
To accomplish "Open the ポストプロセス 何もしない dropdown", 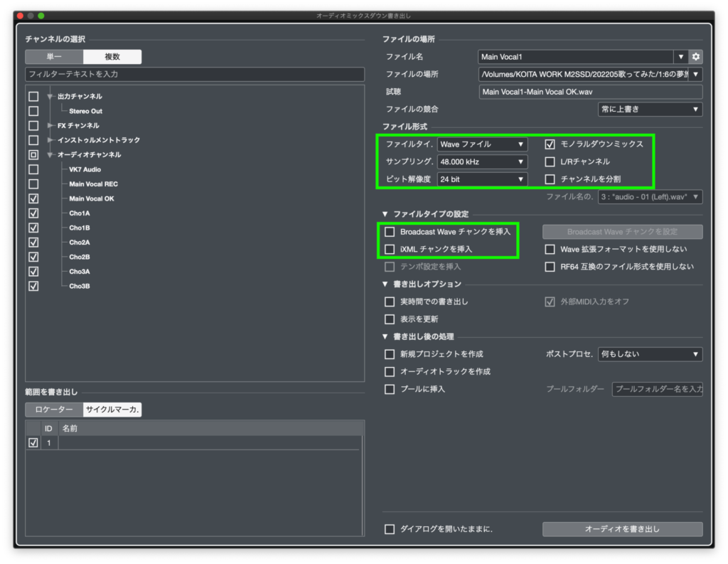I will click(650, 354).
